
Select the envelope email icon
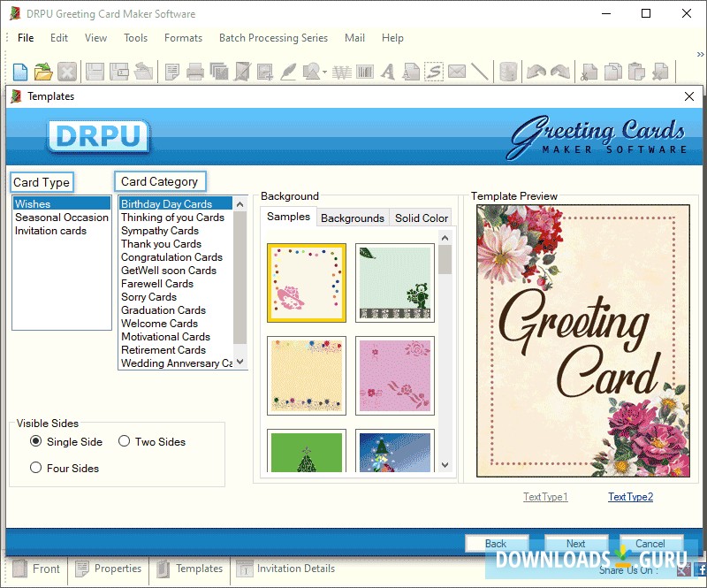[455, 72]
